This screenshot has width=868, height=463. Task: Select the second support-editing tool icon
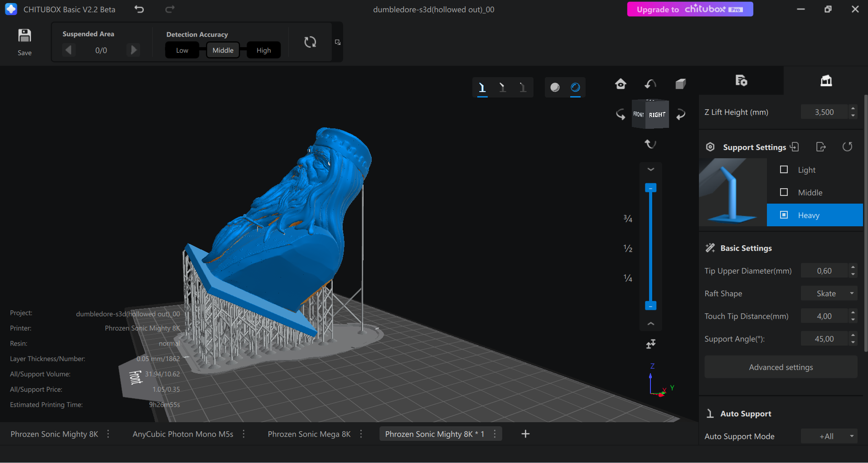[502, 88]
